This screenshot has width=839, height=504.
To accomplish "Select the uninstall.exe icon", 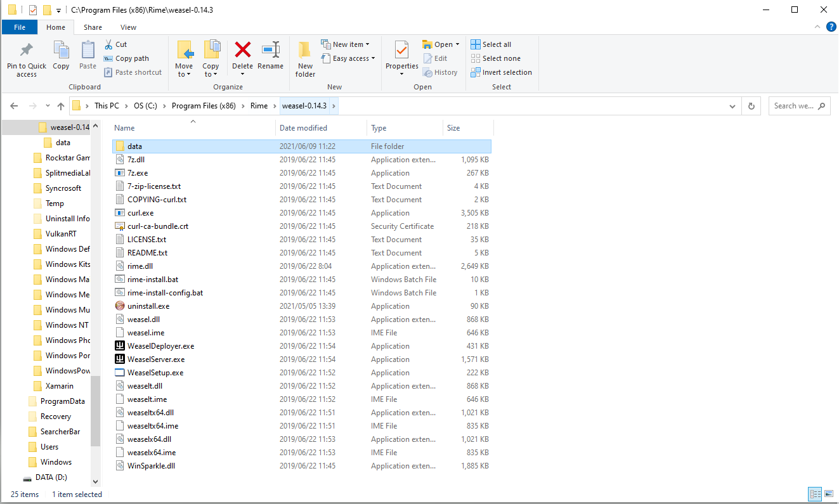I will coord(120,306).
